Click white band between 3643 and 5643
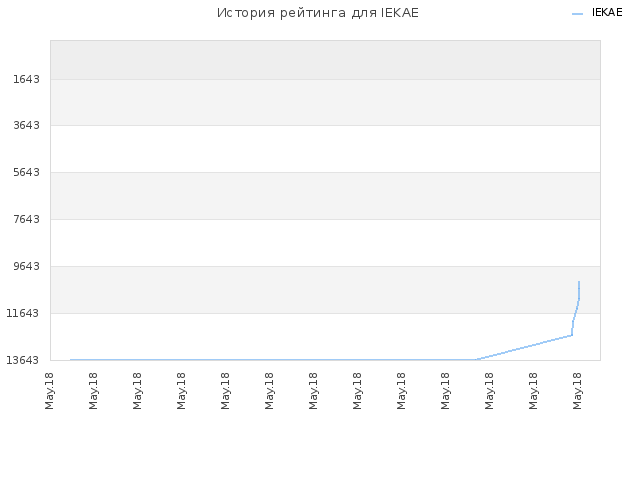Viewport: 640px width, 480px height. click(x=325, y=149)
